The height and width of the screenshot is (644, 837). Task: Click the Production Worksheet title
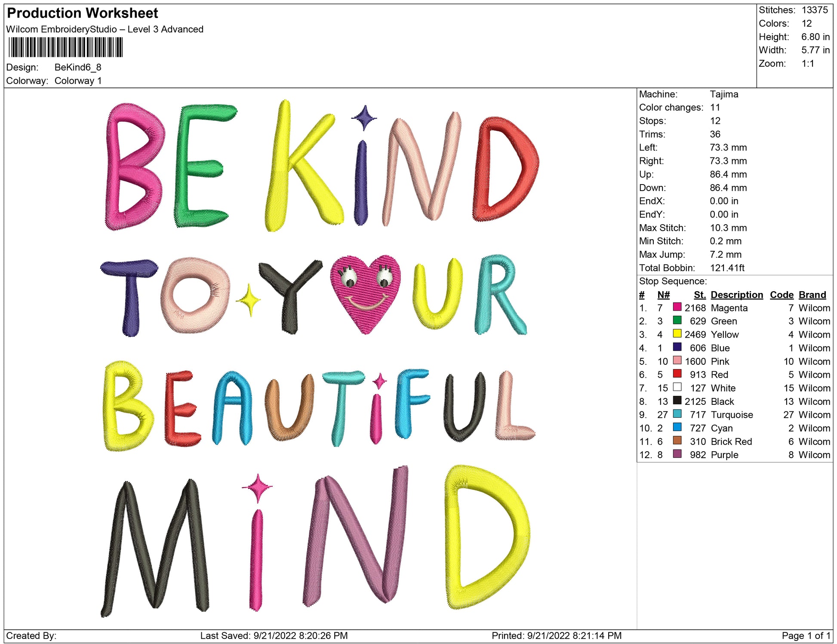[x=83, y=13]
